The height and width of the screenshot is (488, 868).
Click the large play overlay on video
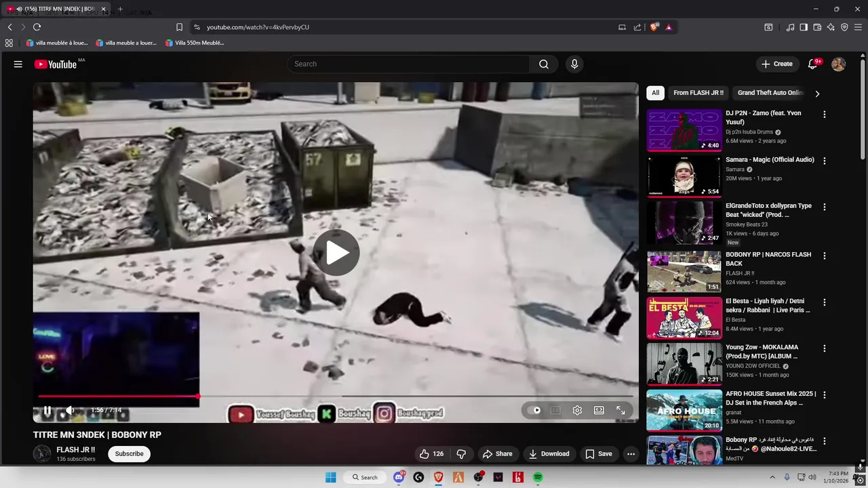(336, 253)
